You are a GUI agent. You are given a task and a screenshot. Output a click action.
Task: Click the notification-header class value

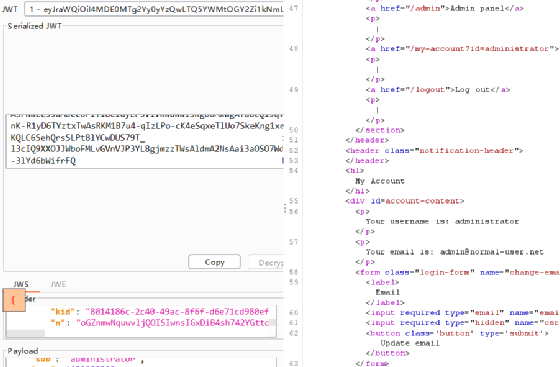point(466,151)
